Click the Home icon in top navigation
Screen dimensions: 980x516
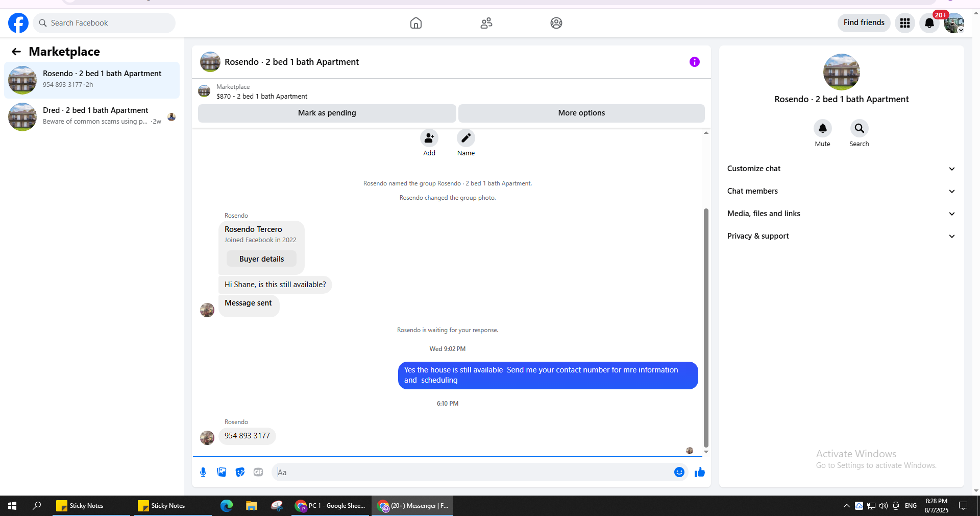(x=416, y=23)
